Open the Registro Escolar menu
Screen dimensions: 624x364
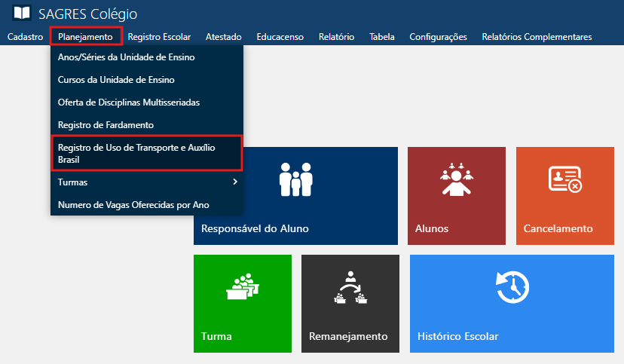click(159, 37)
